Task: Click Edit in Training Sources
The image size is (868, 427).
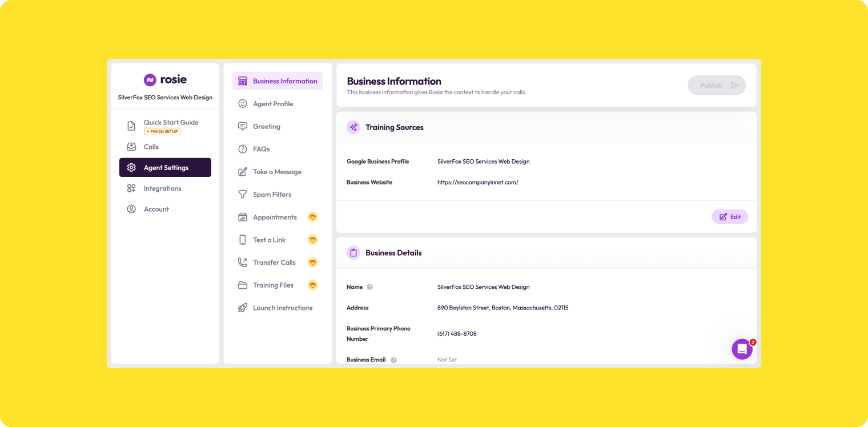Action: coord(730,217)
